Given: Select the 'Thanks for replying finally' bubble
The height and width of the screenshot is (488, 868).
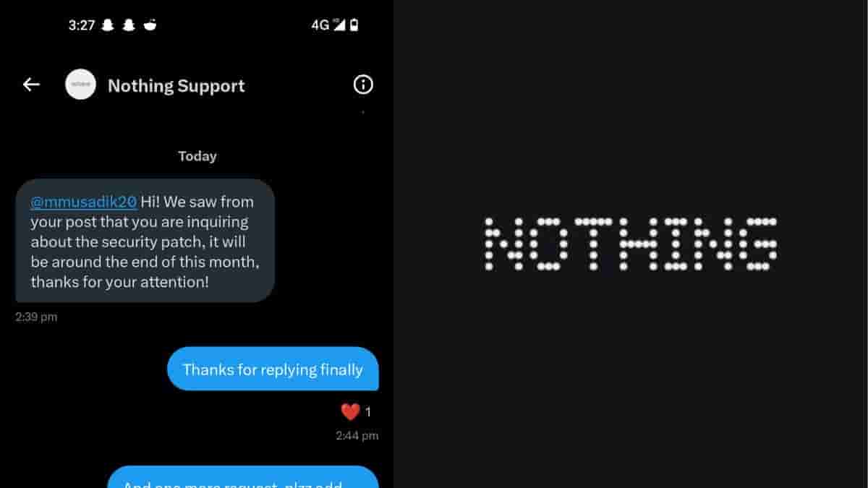Looking at the screenshot, I should pyautogui.click(x=273, y=369).
